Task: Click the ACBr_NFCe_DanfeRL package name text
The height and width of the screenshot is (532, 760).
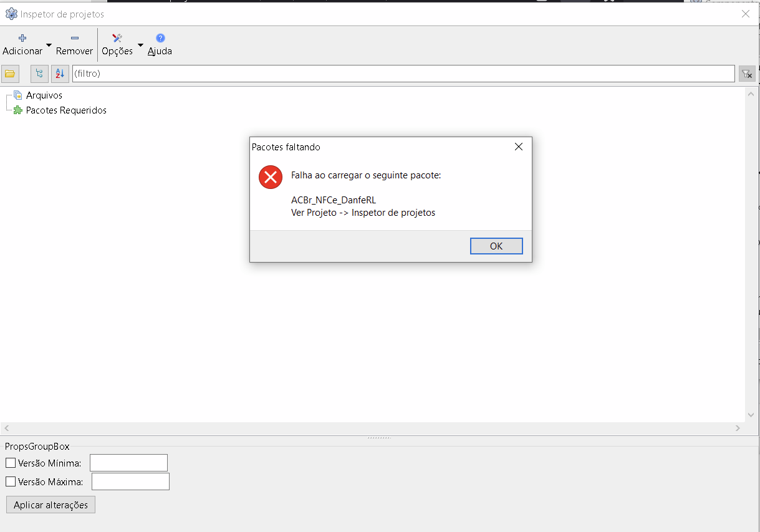Action: pos(334,200)
